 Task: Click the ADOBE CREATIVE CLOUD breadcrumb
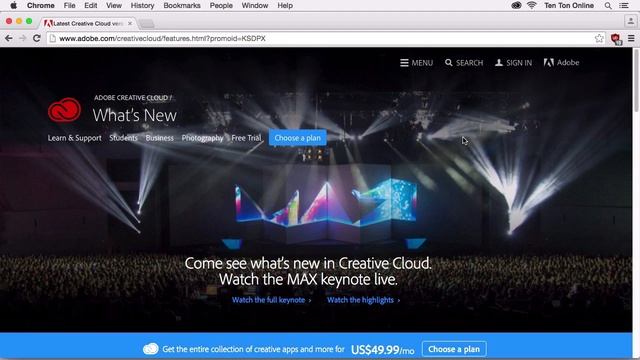[131, 98]
